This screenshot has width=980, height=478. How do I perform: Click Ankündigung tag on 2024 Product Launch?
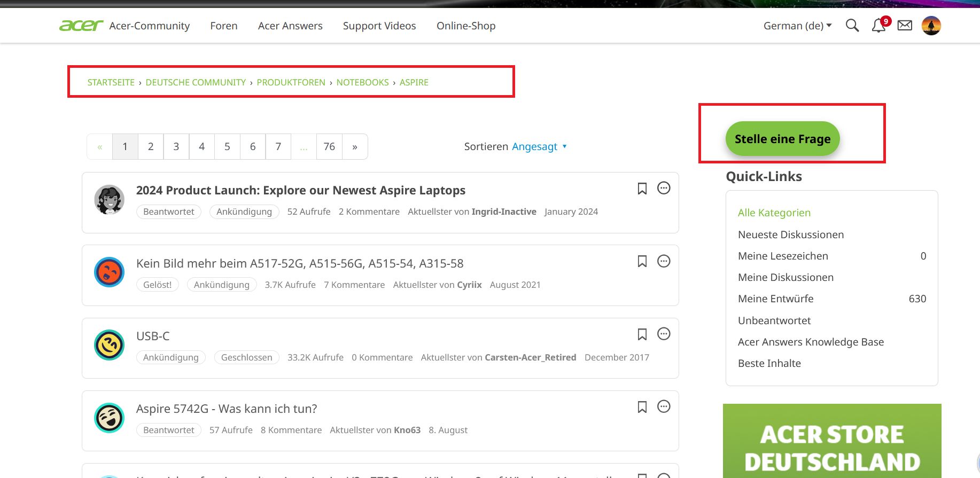244,211
